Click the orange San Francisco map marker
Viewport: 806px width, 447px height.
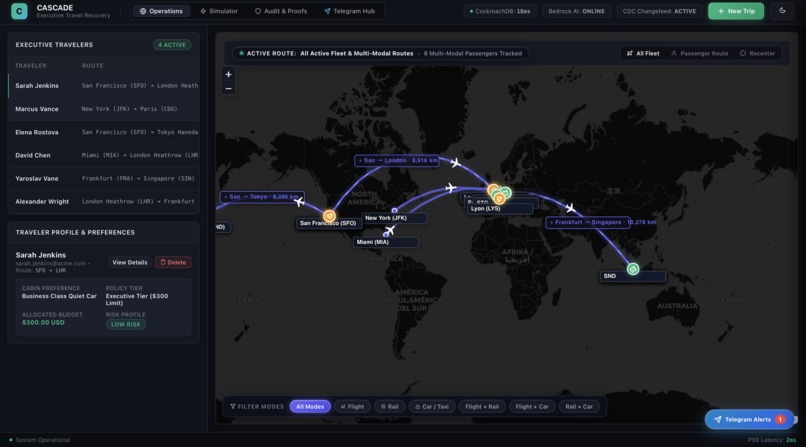(329, 216)
